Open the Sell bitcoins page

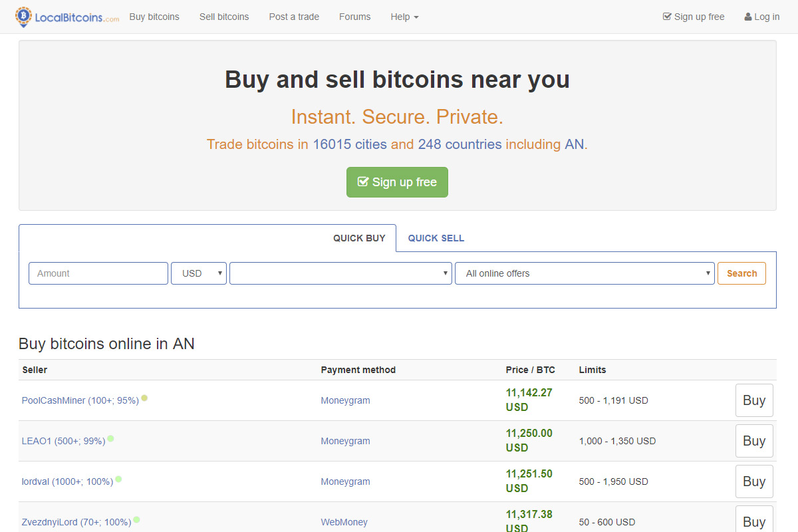coord(224,17)
